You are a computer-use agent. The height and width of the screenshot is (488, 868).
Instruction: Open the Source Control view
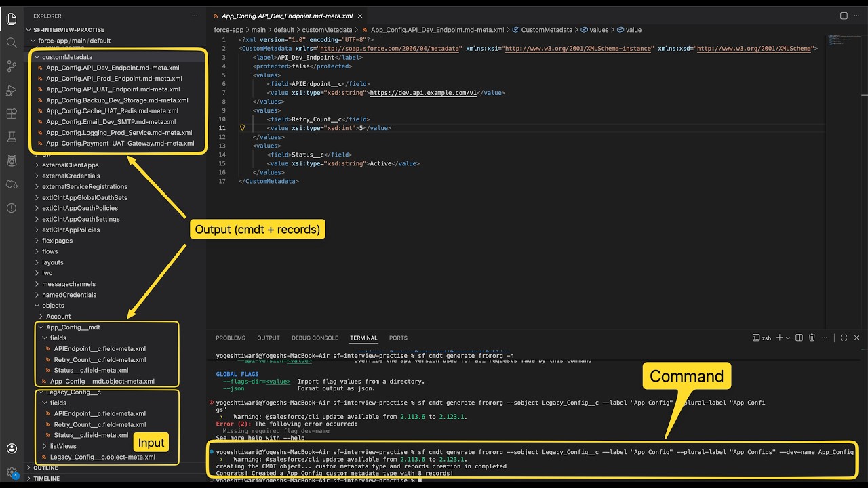pyautogui.click(x=12, y=66)
